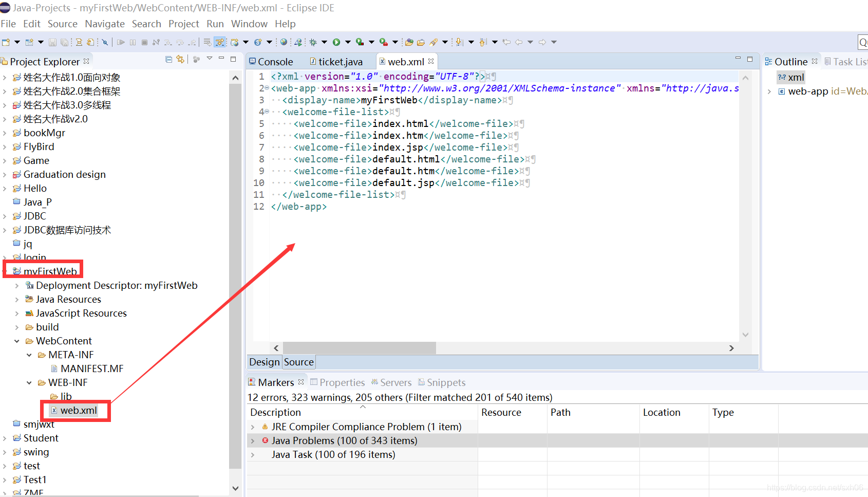Open the Snippets view tab

coord(442,382)
